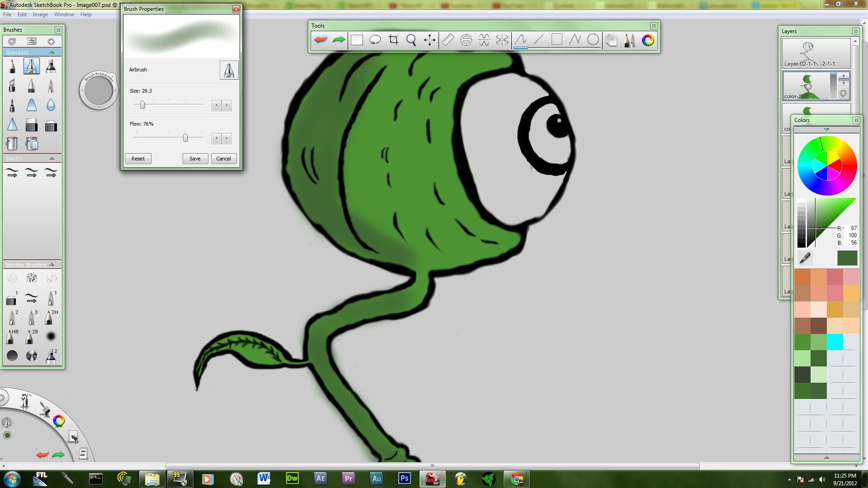Viewport: 868px width, 488px height.
Task: Open the color wheel icon in Tools
Action: 648,40
